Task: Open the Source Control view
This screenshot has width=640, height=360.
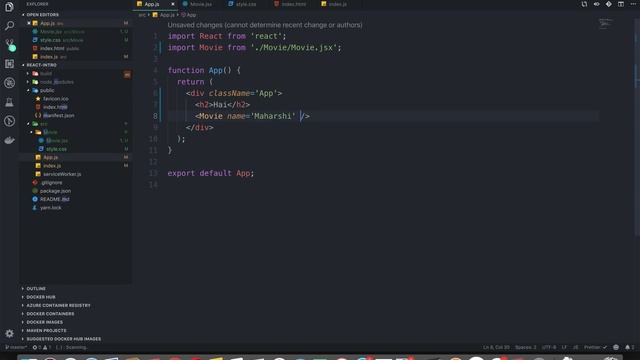Action: [x=9, y=45]
